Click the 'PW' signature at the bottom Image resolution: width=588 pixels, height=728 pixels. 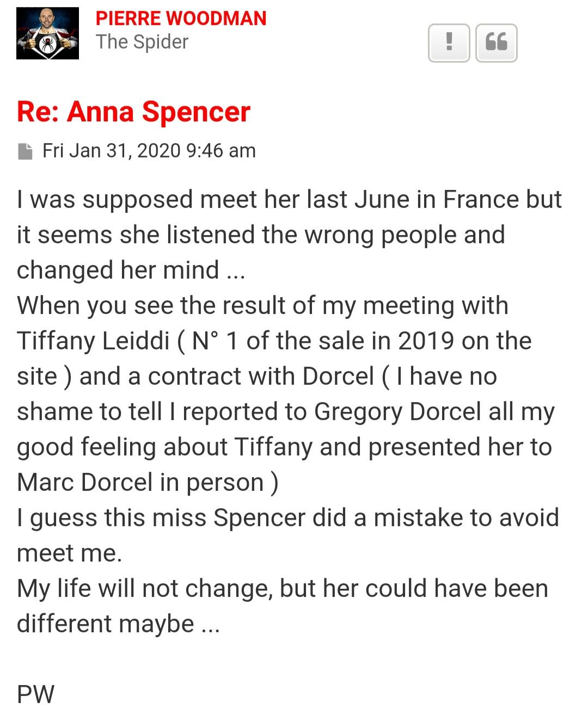tap(36, 695)
